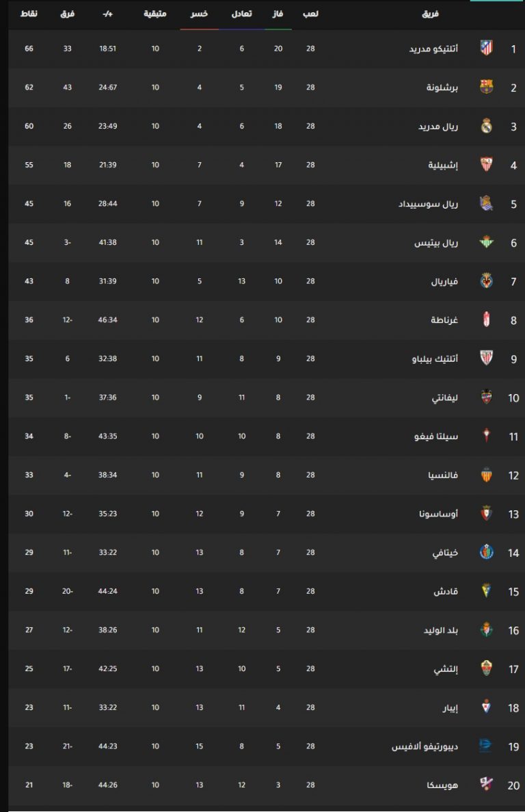Click the Athletic Bilbao crest icon
The height and width of the screenshot is (812, 525).
(486, 358)
